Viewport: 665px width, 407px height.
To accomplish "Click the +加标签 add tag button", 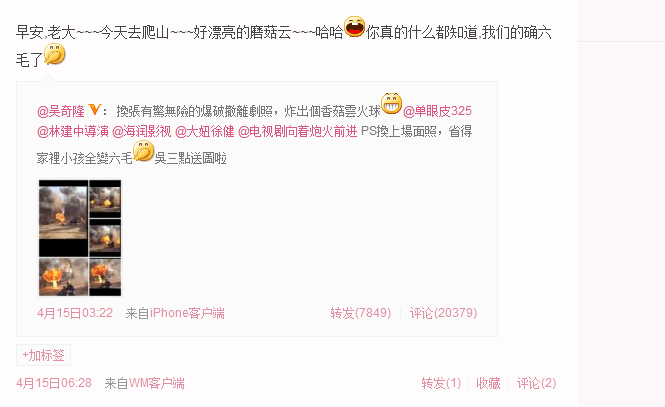I will [x=43, y=355].
